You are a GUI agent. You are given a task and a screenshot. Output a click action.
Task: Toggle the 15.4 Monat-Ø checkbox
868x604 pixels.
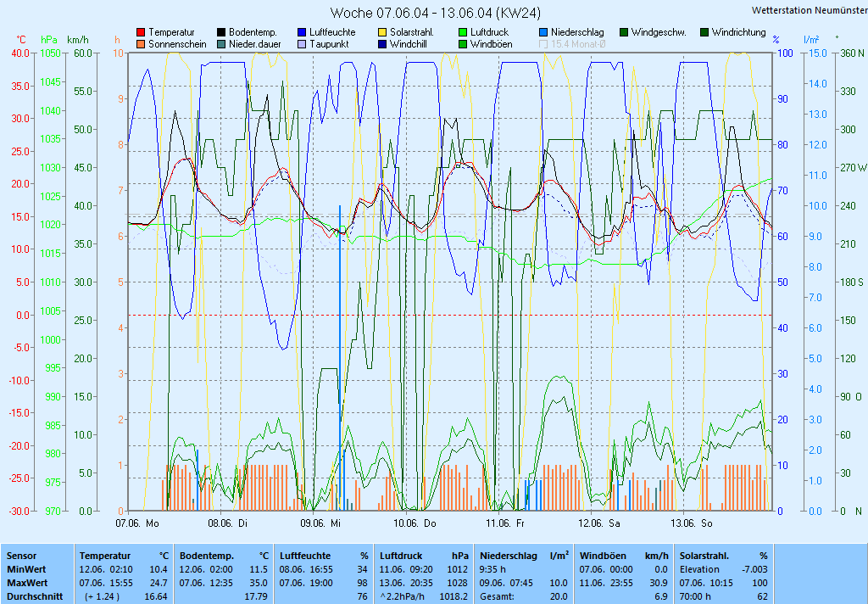pyautogui.click(x=543, y=44)
